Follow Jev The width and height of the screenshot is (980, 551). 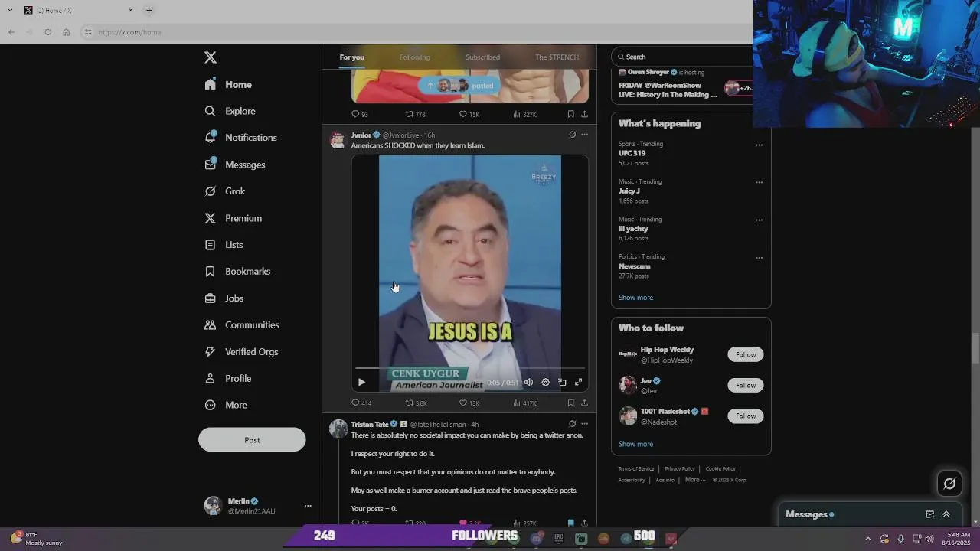746,385
